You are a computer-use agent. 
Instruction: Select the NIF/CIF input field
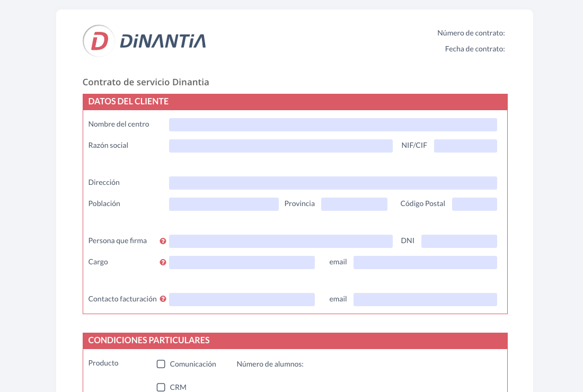[x=465, y=146]
